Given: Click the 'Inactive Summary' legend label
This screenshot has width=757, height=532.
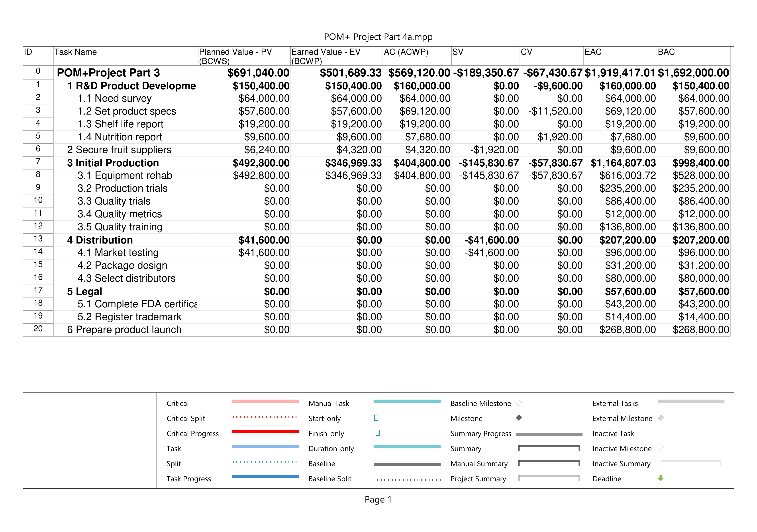Looking at the screenshot, I should click(621, 464).
